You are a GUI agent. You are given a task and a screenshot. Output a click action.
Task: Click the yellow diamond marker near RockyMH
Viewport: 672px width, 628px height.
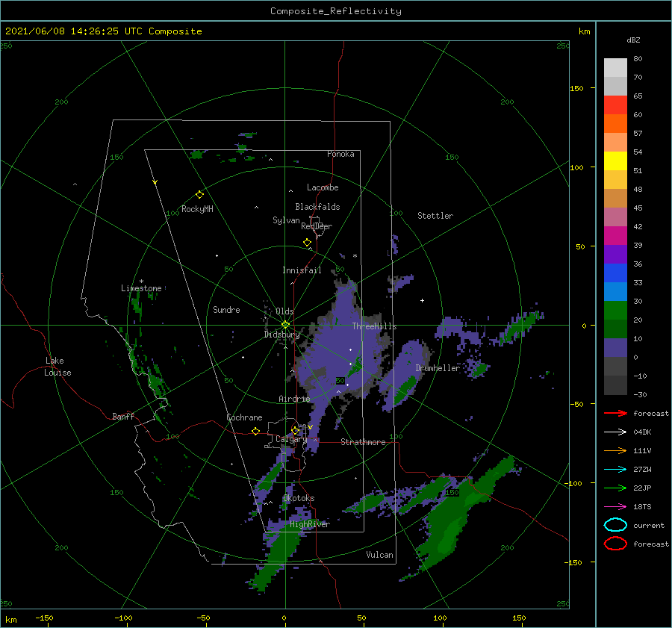pyautogui.click(x=199, y=195)
